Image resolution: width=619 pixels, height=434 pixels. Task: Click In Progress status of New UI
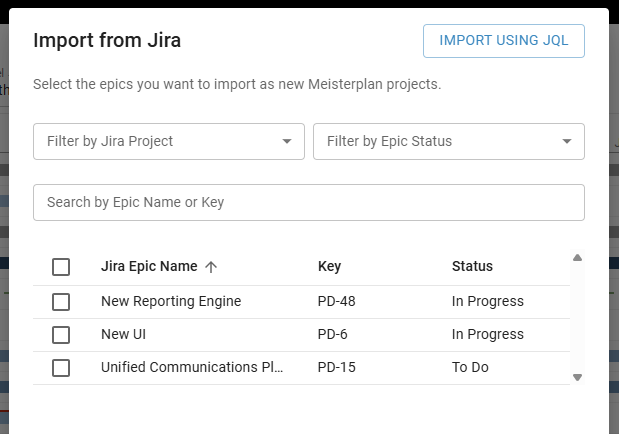point(488,334)
